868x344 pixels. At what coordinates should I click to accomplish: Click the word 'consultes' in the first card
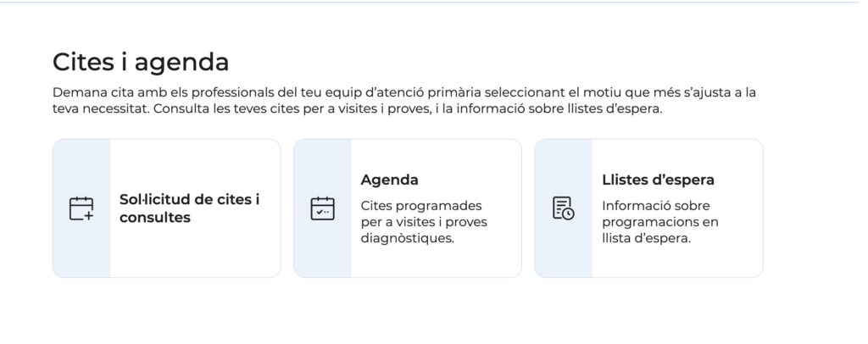155,218
